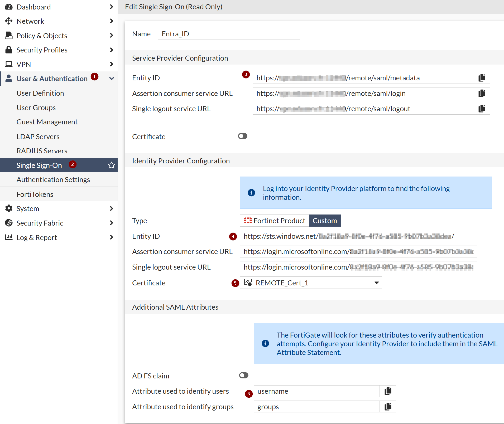The image size is (504, 424).
Task: Copy the username attribute value
Action: 388,391
